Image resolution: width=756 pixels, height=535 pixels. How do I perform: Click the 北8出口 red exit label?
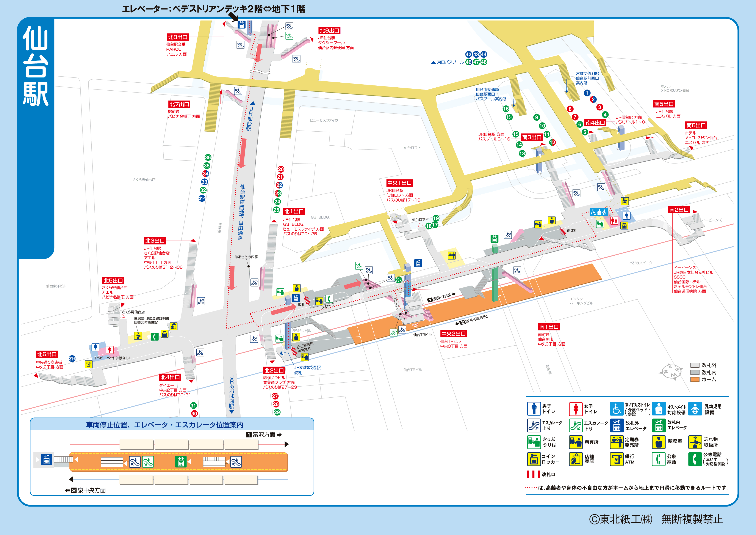178,37
